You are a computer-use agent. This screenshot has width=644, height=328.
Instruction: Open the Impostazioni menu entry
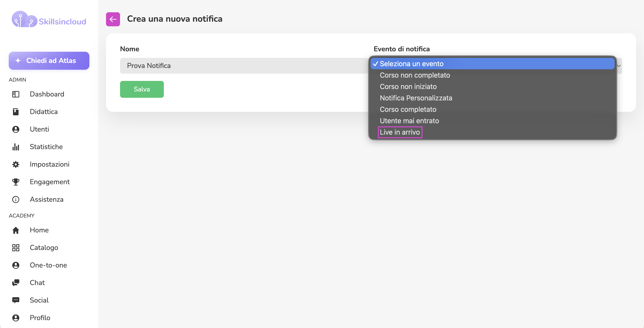click(49, 164)
